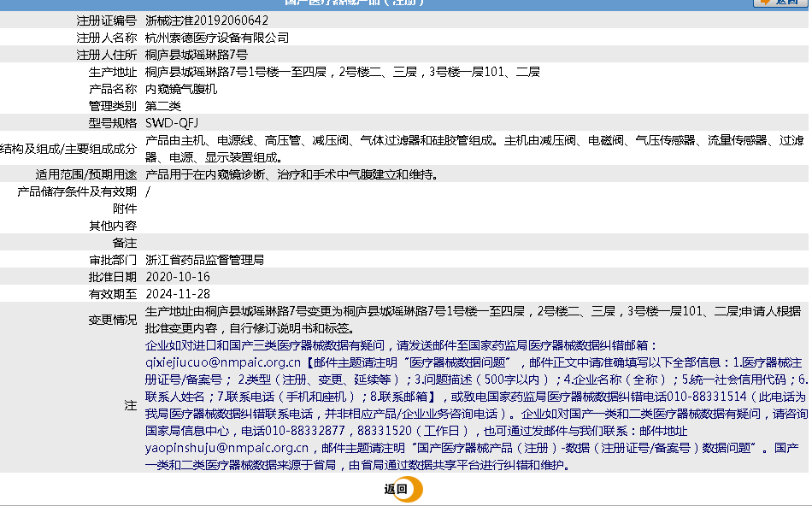Click the 结构及组成/主要组成成分 label
812x506 pixels.
pos(68,150)
